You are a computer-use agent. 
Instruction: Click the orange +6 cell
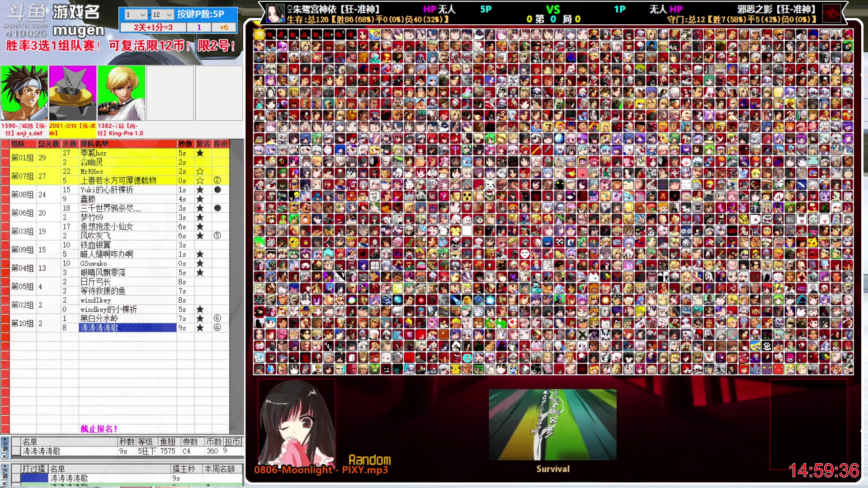[224, 27]
